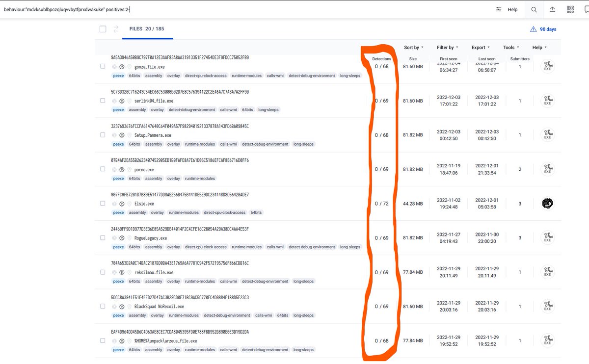Screen dimensions: 589x364
Task: Tick the checkbox for Setup_Panmera.exe
Action: point(103,134)
